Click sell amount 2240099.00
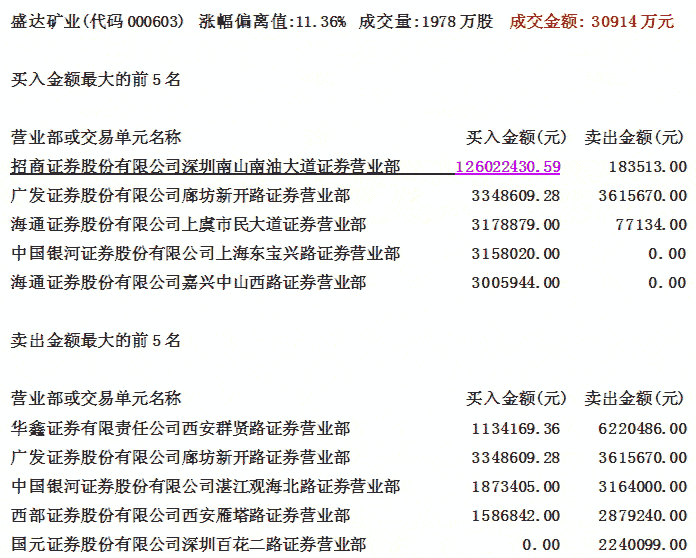696x558 pixels. point(643,545)
